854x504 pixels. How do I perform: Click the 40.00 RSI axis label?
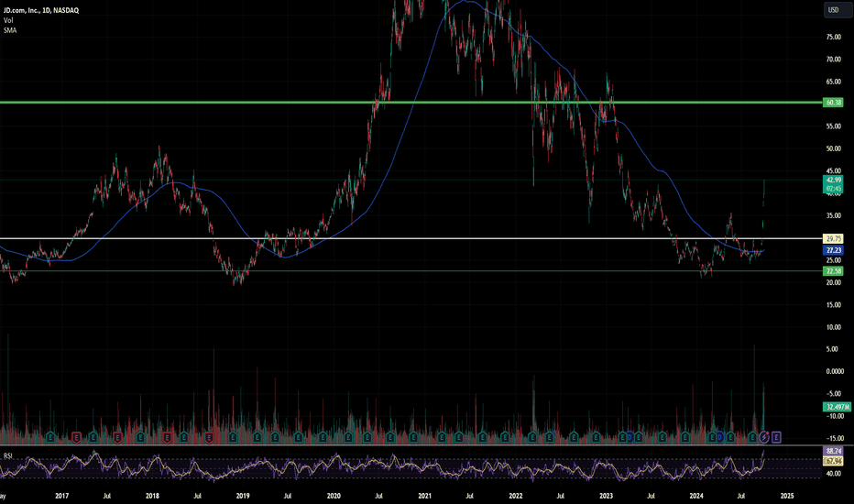(x=833, y=474)
